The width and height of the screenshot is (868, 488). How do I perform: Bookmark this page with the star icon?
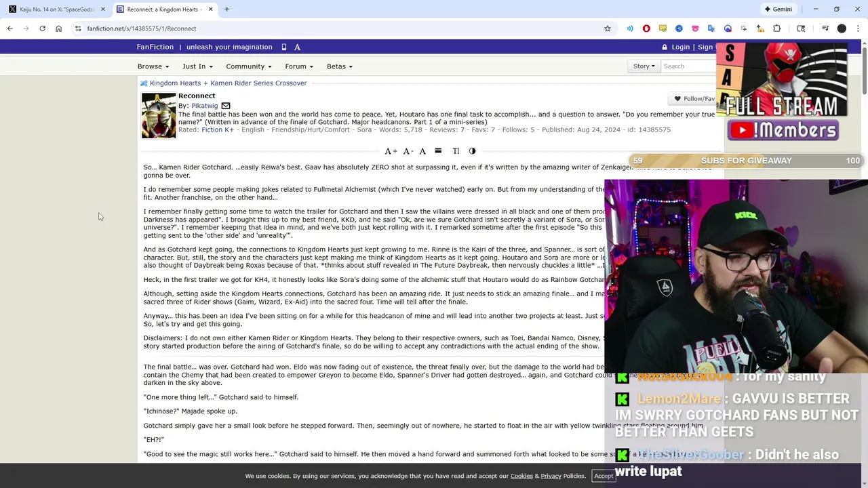click(x=608, y=28)
